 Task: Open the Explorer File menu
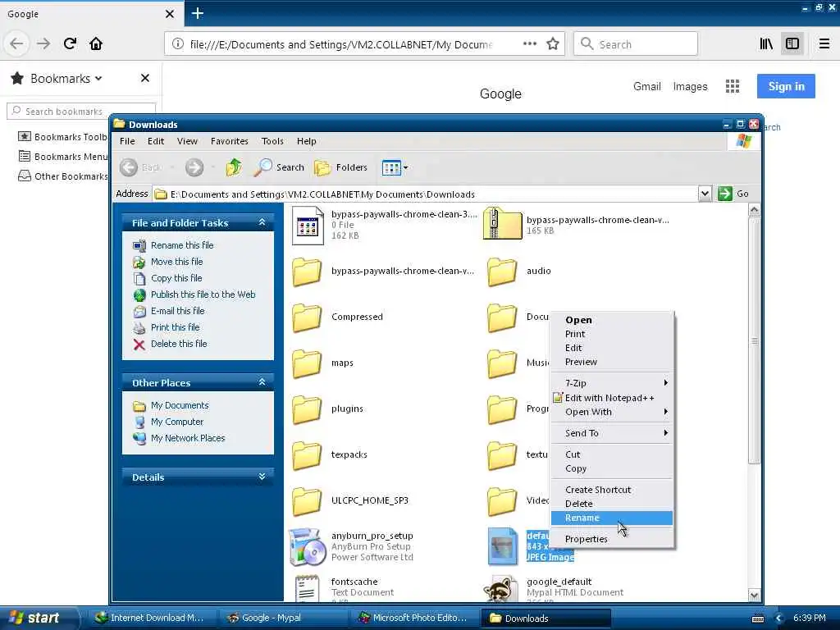(127, 141)
